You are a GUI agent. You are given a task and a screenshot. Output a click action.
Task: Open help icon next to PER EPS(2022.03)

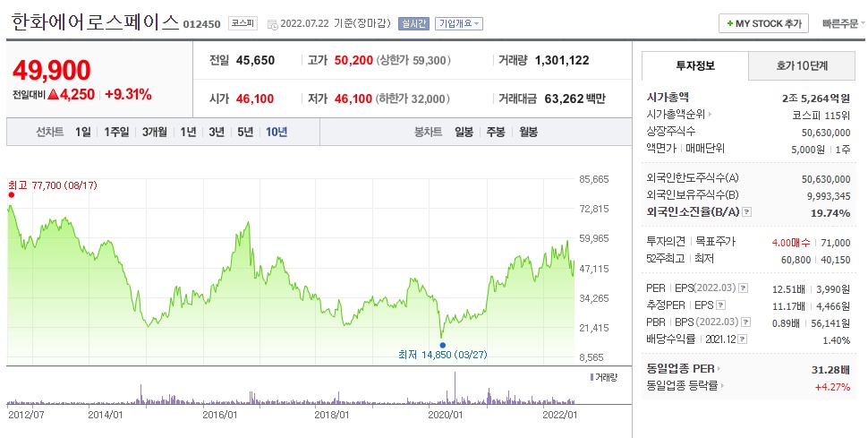click(744, 288)
